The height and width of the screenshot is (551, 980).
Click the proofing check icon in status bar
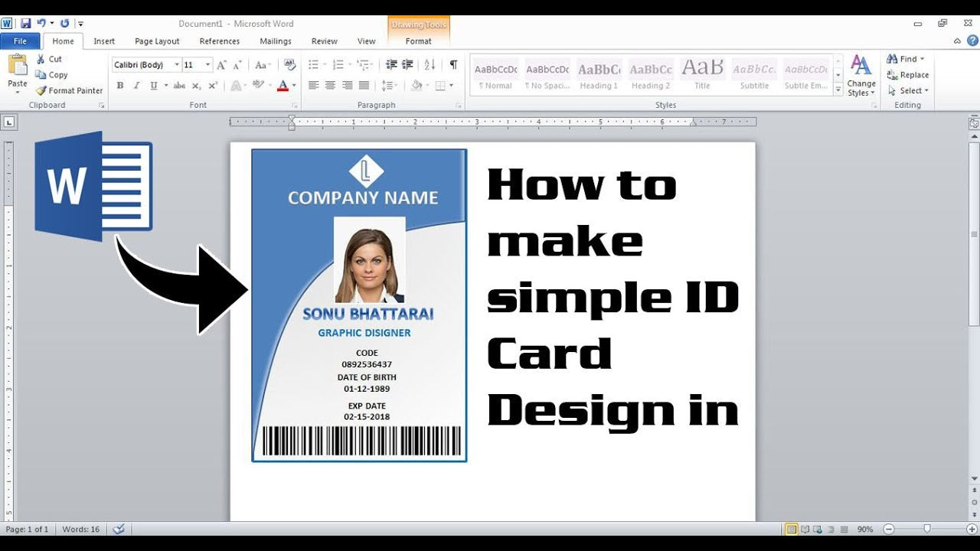118,529
